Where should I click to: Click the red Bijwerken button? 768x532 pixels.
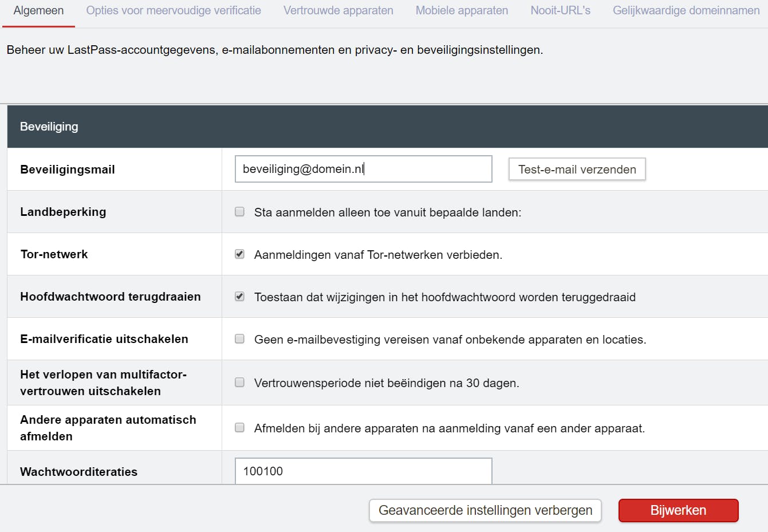[678, 510]
